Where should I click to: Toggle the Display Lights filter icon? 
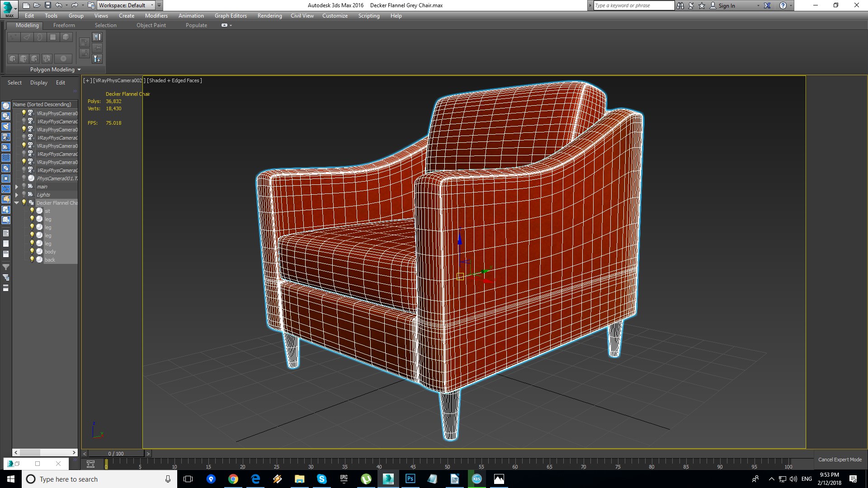6,127
